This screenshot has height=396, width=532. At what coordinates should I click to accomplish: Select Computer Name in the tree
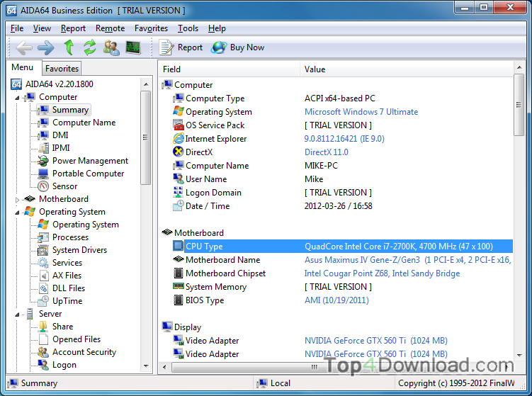tap(84, 123)
